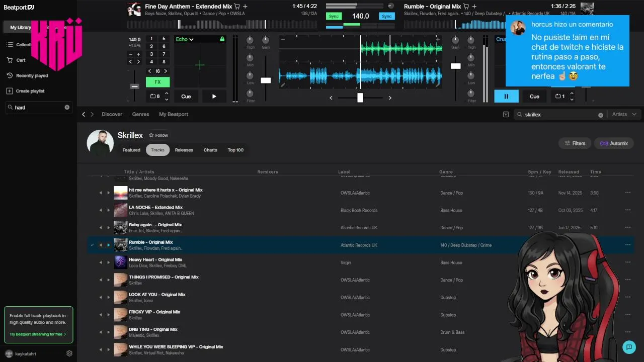Add Rumble in right deck to cart
644x362 pixels.
(x=466, y=7)
